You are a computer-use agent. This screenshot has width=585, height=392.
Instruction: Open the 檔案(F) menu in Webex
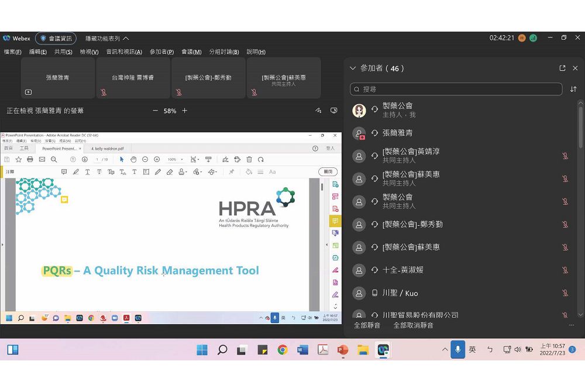point(13,52)
